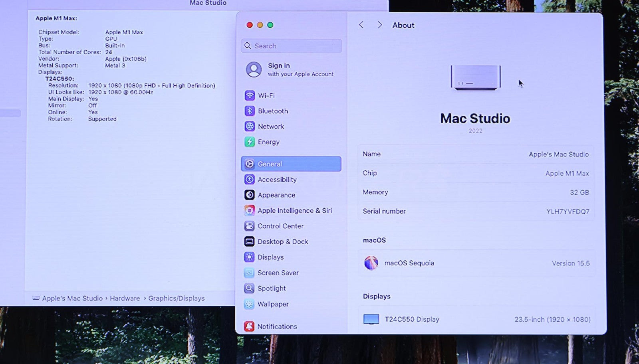Image resolution: width=639 pixels, height=364 pixels.
Task: Open Wallpaper flower icon
Action: (x=250, y=304)
